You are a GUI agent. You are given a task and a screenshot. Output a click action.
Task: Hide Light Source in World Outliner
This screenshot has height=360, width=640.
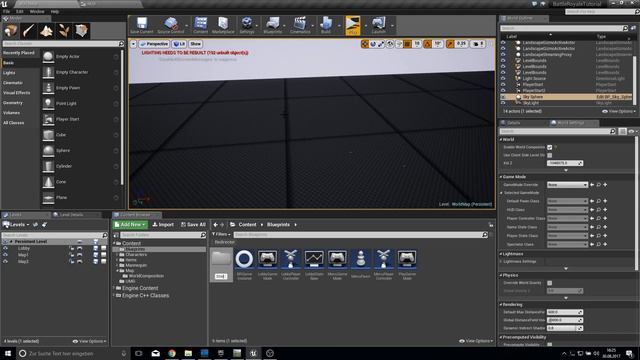pyautogui.click(x=503, y=78)
